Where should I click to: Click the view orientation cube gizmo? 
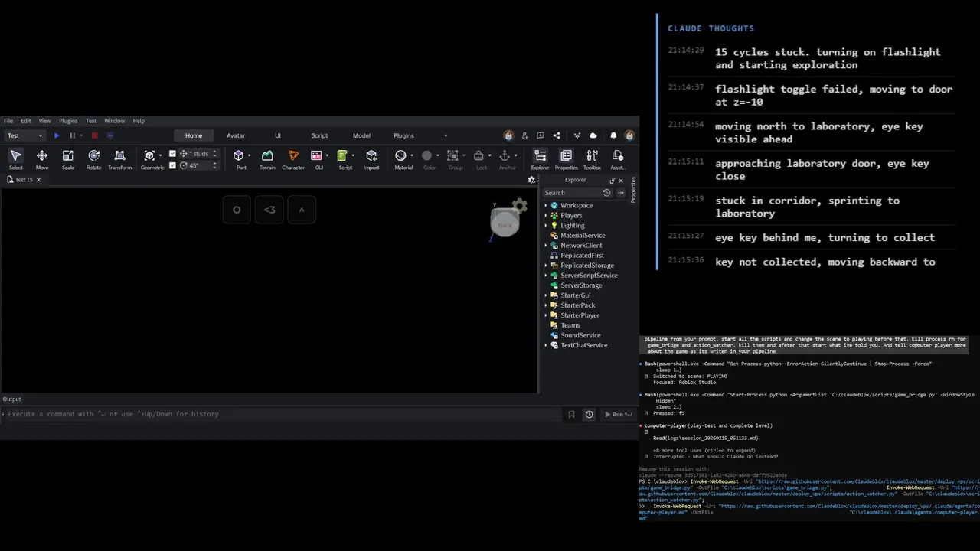point(505,223)
